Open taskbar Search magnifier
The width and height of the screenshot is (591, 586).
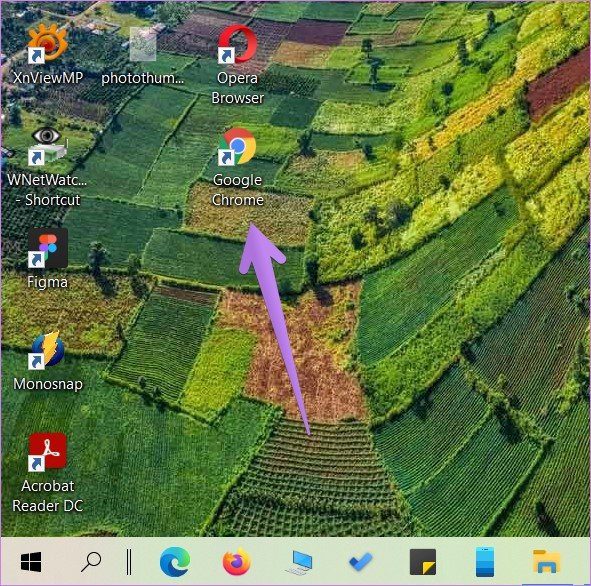click(x=91, y=562)
